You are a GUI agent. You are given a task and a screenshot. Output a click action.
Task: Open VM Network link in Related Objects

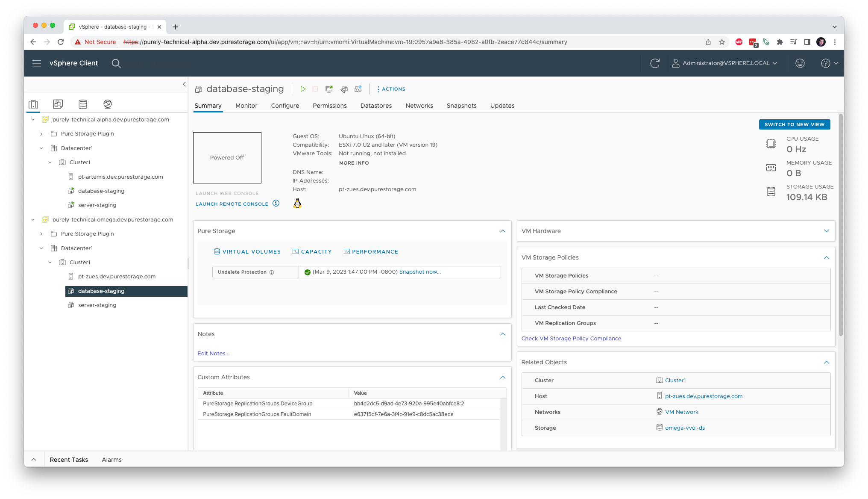point(682,412)
